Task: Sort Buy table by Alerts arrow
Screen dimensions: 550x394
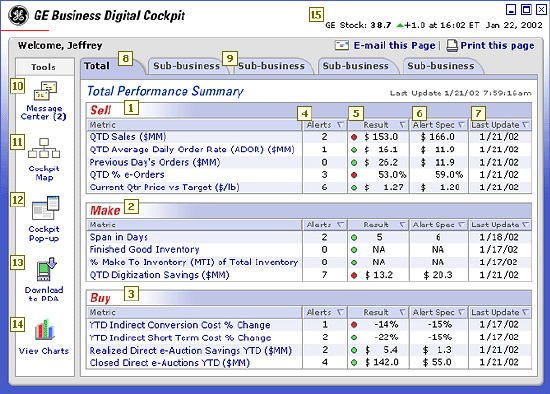Action: pyautogui.click(x=340, y=312)
